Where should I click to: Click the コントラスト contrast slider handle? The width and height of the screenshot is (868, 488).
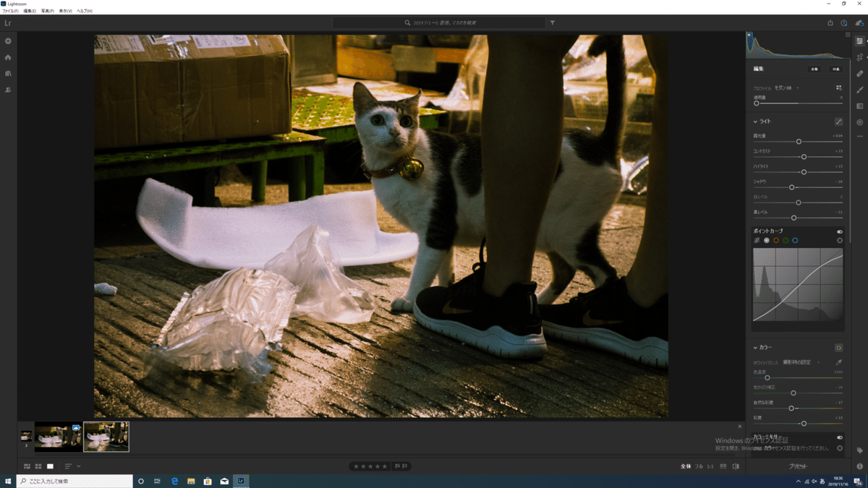(804, 157)
